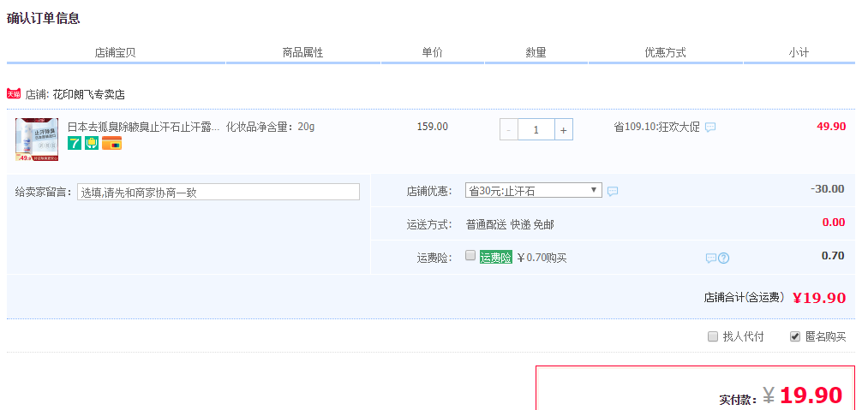
Task: Click the freight insurance price 0.70 at right
Action: (833, 256)
